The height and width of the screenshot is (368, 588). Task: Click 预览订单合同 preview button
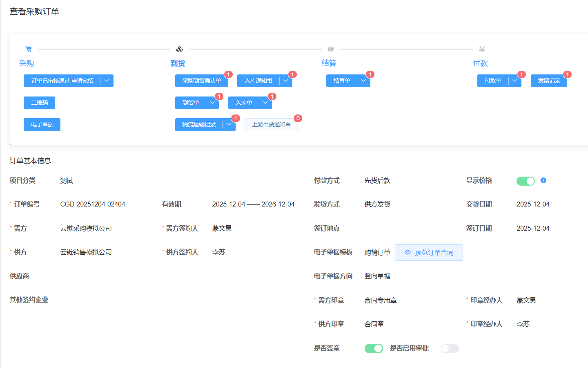pos(429,253)
